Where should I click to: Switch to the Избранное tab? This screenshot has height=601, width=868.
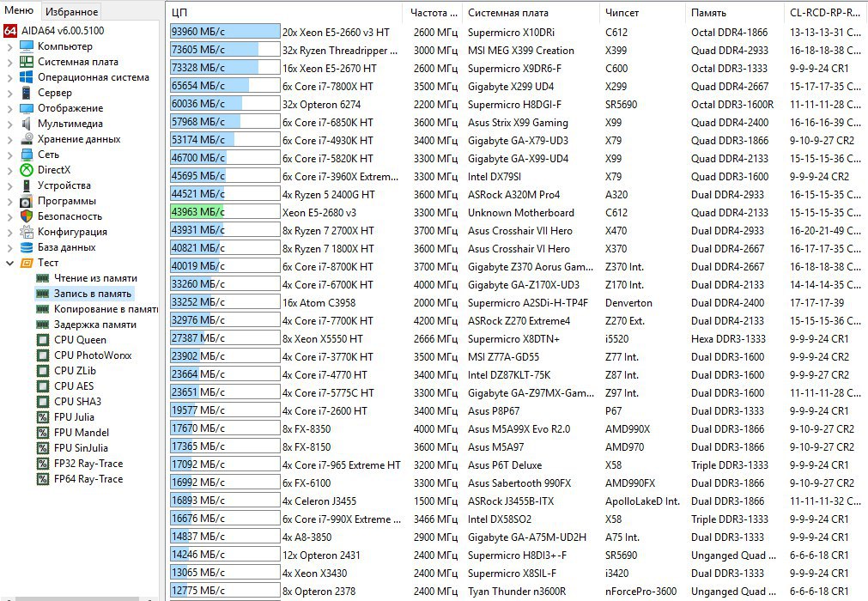click(71, 12)
